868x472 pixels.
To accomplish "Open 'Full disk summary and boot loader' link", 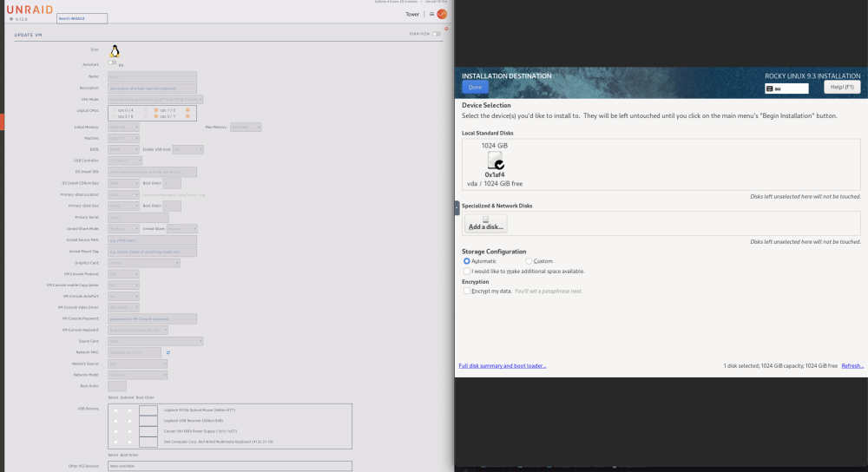I will tap(502, 366).
